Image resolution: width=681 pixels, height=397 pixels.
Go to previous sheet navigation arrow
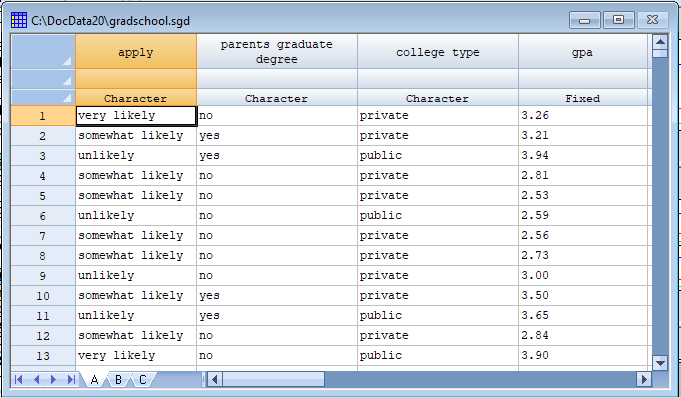click(x=36, y=380)
